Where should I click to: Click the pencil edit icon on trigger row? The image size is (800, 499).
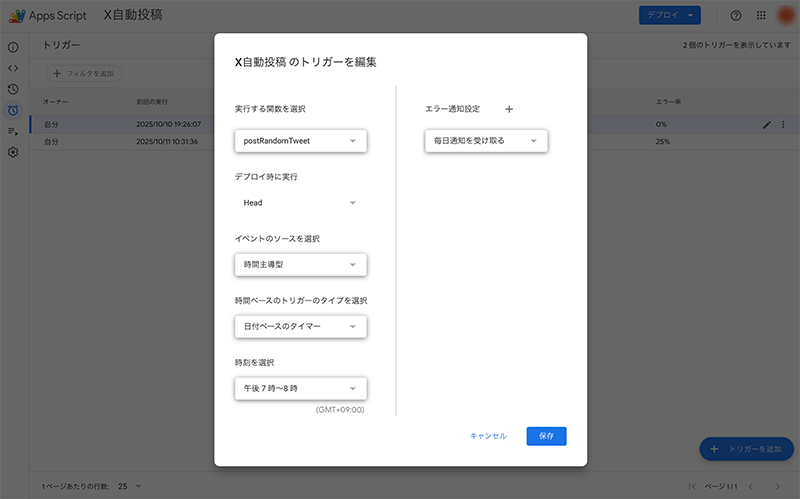tap(766, 124)
